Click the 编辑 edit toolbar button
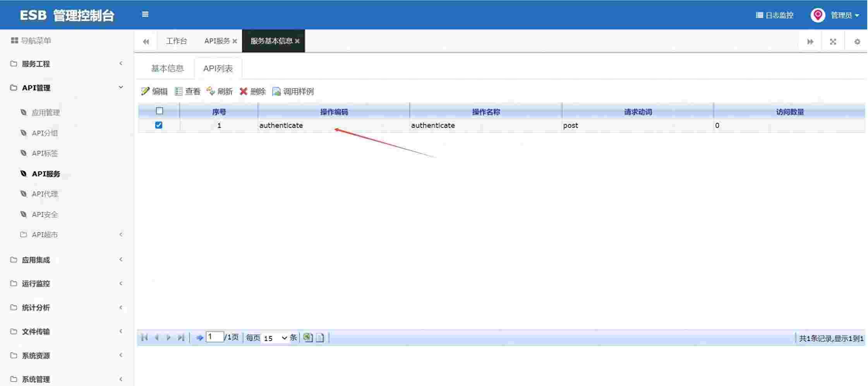The image size is (868, 386). click(154, 91)
